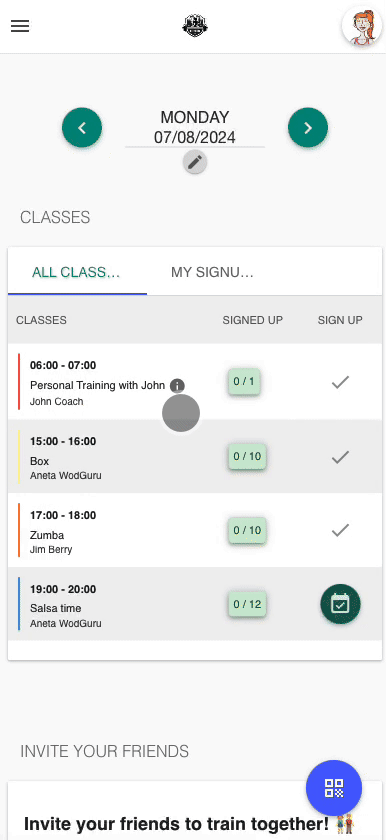
Task: Open the hamburger navigation menu
Action: [x=20, y=26]
